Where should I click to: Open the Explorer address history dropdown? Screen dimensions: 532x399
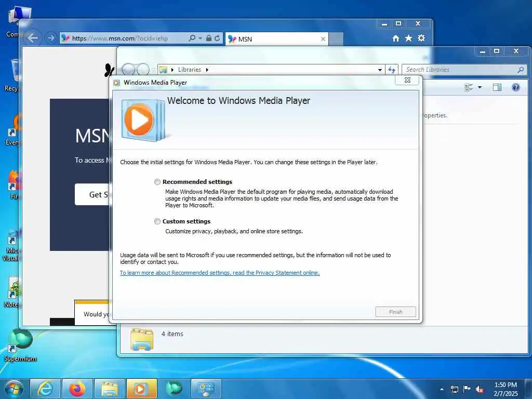click(380, 70)
